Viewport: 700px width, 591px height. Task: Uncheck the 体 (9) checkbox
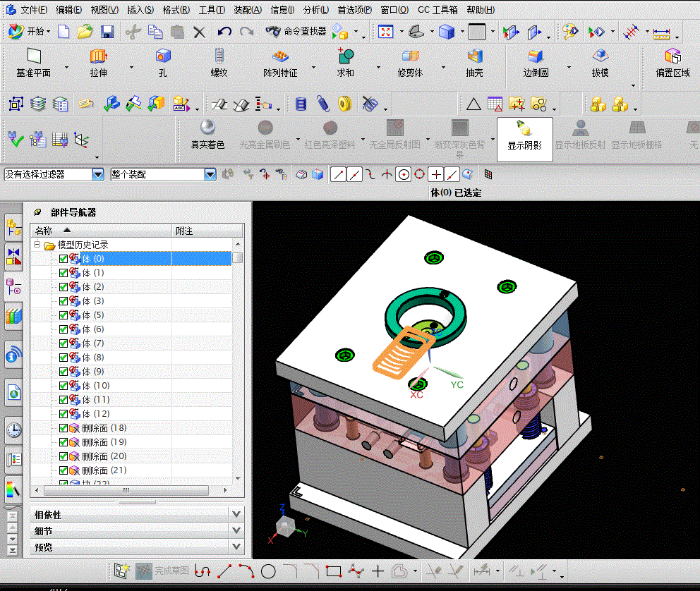tap(64, 372)
